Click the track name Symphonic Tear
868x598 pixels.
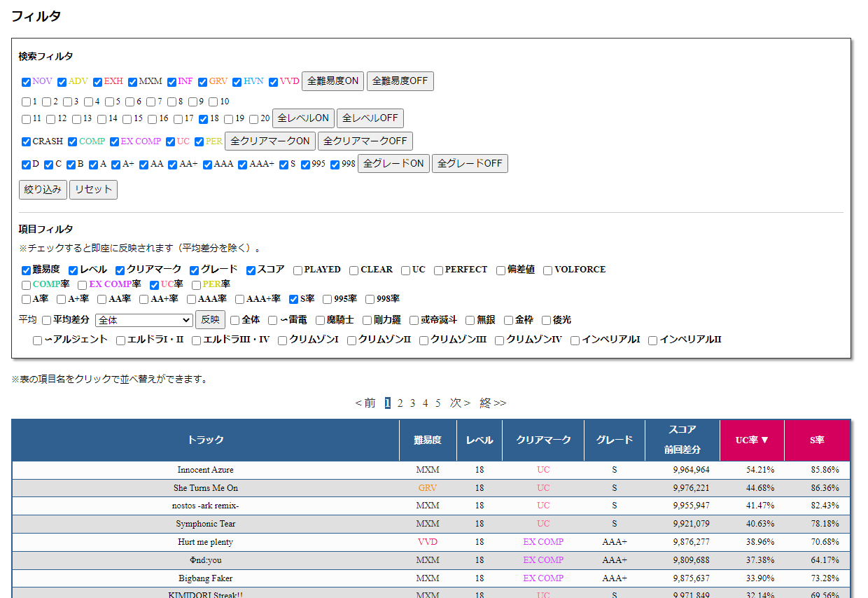coord(206,524)
